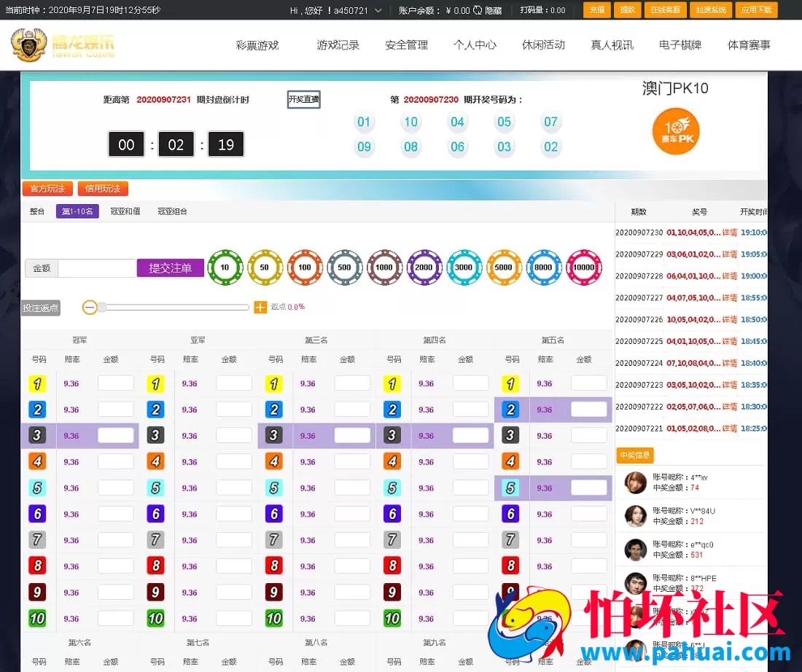Switch to 信用玩法 mode
Screen dimensions: 802x672
click(x=103, y=188)
